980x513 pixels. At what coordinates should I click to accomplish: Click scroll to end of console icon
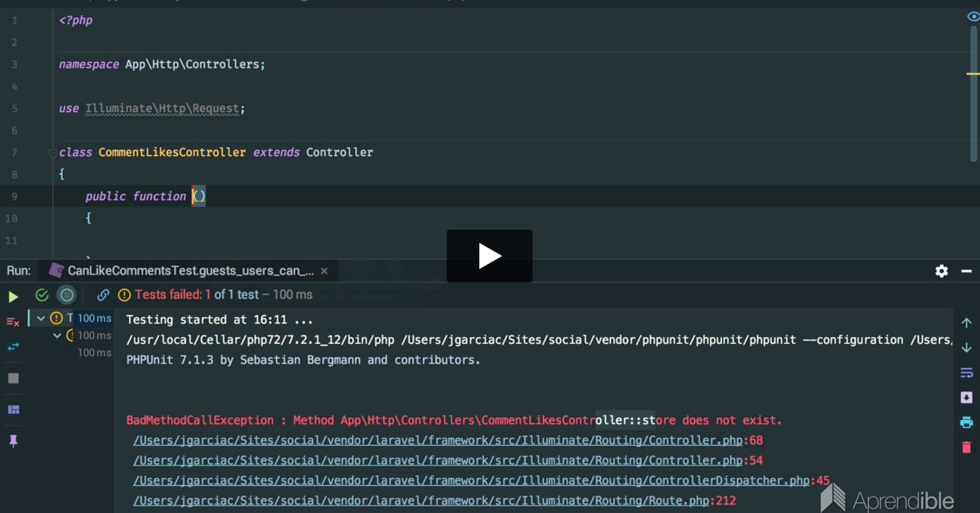[x=966, y=397]
